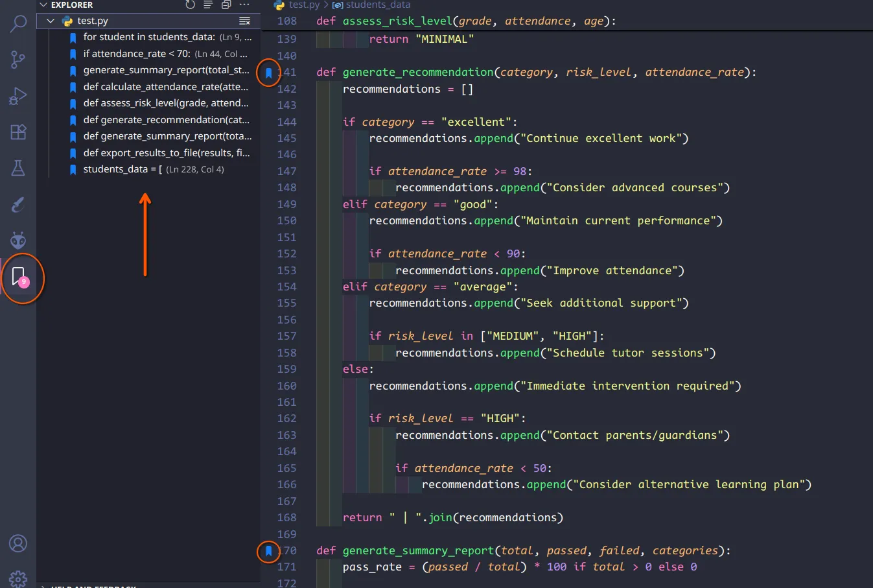
Task: Open the Accounts menu icon
Action: pos(18,543)
